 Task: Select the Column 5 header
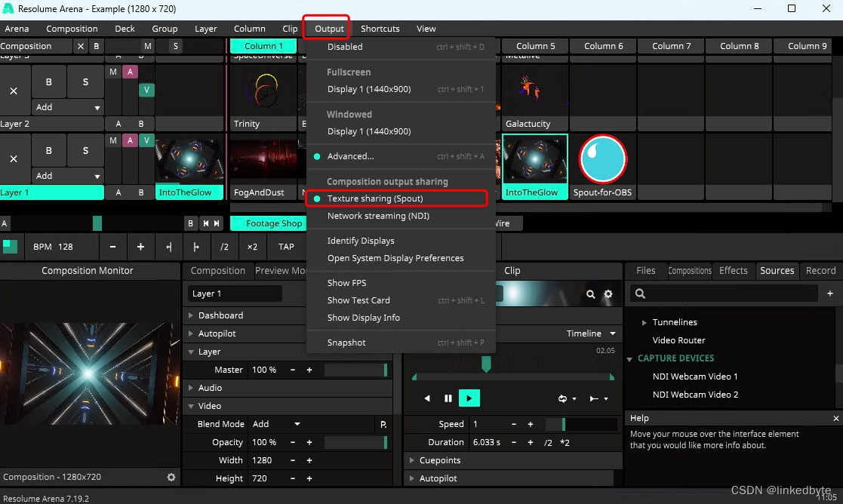pos(536,46)
